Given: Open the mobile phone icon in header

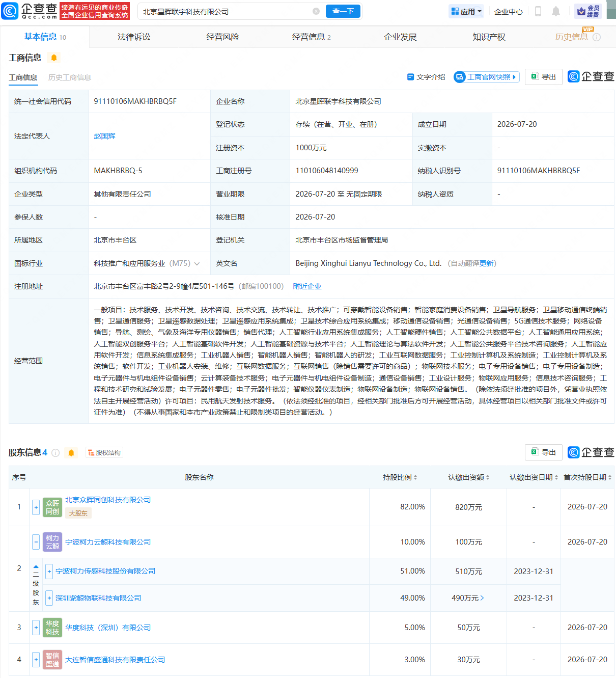Looking at the screenshot, I should (538, 11).
